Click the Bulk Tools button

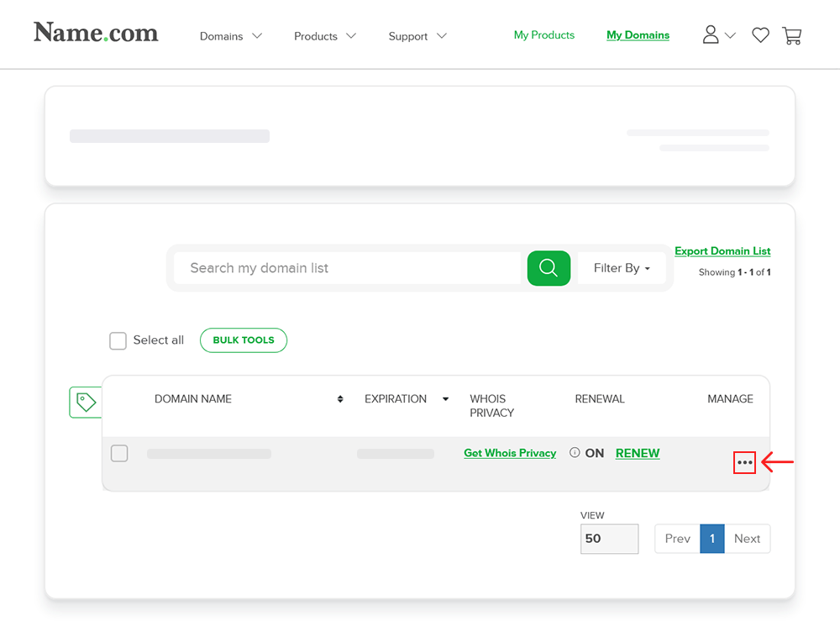[x=244, y=340]
